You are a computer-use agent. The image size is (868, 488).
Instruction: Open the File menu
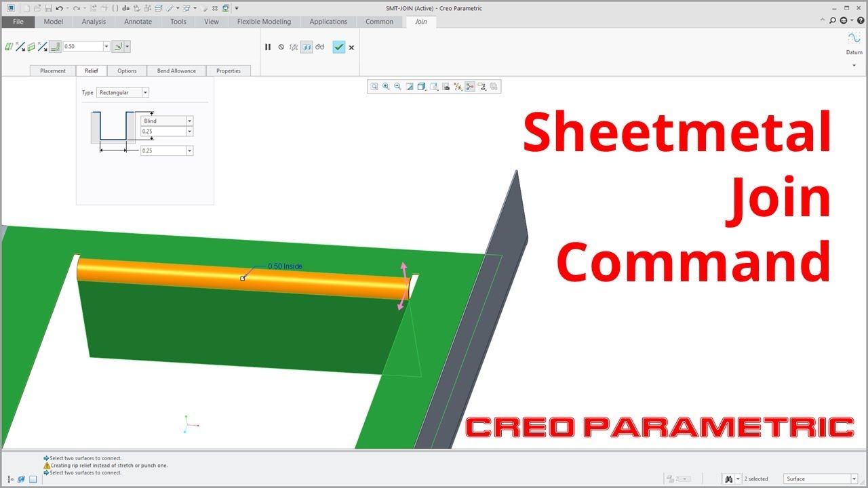coord(18,22)
